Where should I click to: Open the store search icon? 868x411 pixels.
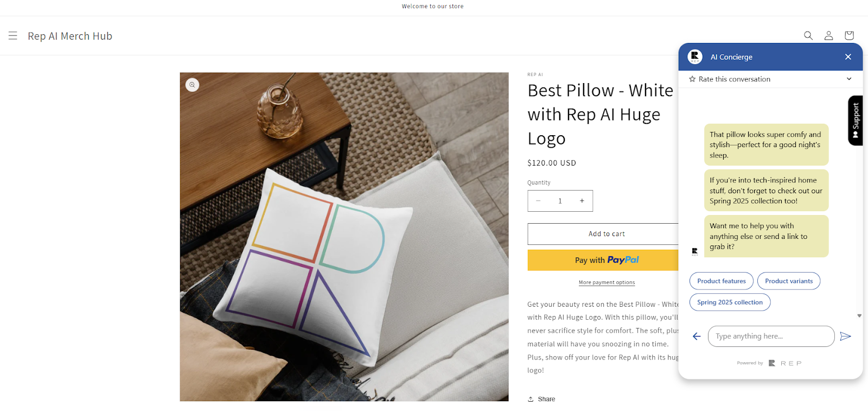[x=808, y=36]
